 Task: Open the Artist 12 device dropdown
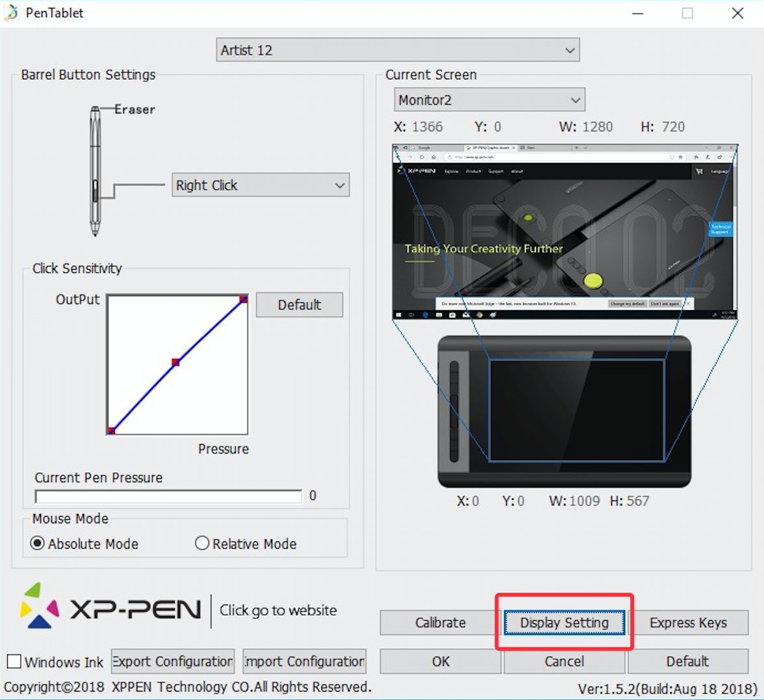pos(398,50)
